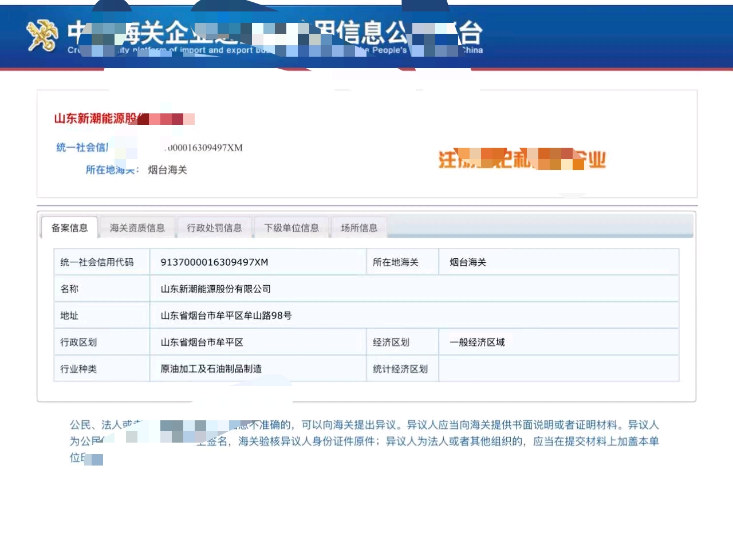Click the 所在地海关 label in the table

(x=396, y=262)
